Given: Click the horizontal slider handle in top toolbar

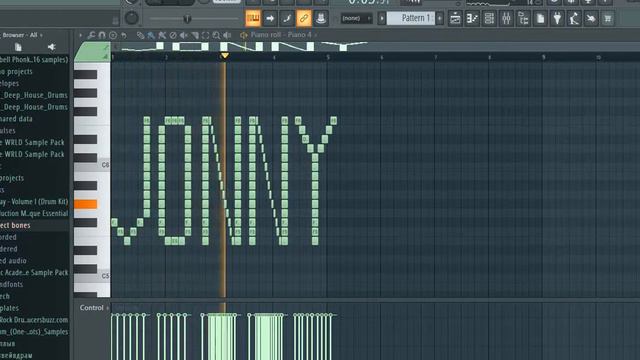Looking at the screenshot, I should click(x=187, y=18).
